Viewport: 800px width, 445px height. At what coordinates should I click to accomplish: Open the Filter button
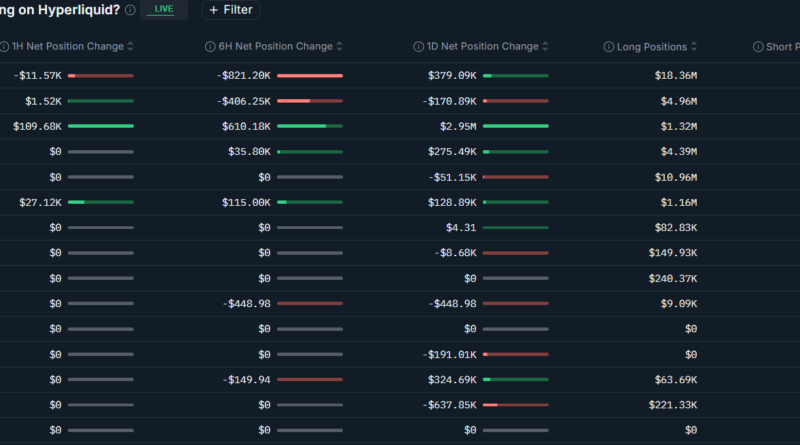click(x=231, y=10)
